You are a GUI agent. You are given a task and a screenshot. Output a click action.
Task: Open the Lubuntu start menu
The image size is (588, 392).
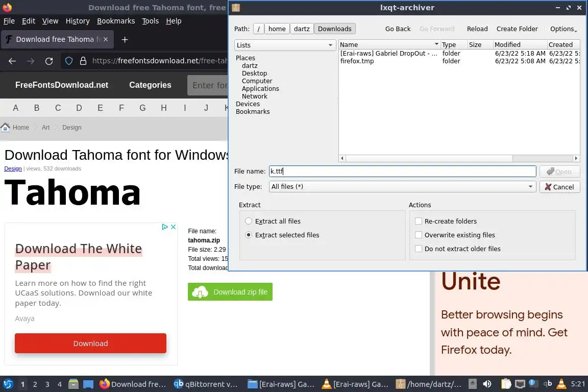click(x=8, y=384)
